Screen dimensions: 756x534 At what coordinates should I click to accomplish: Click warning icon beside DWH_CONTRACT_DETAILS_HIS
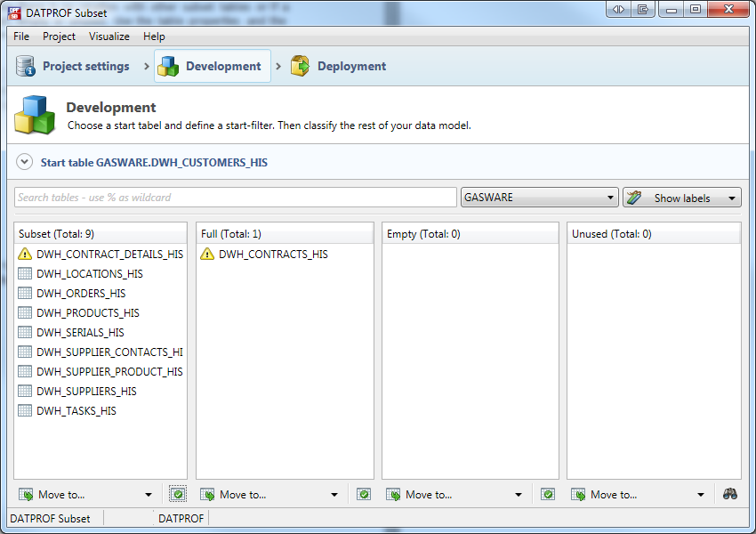coord(25,255)
